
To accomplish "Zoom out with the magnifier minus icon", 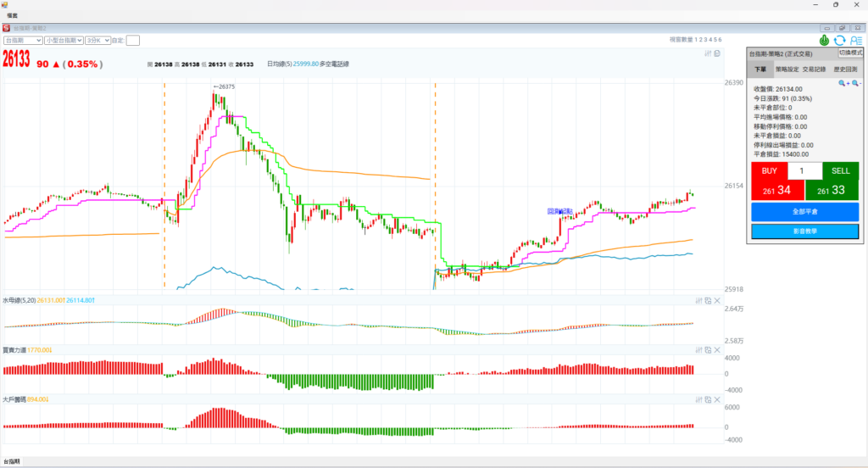I will [856, 83].
